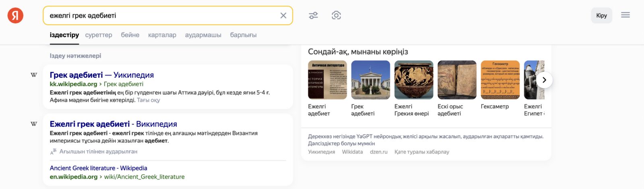Expand the барлығы services tab
Screen dimensions: 644x189
click(x=243, y=35)
